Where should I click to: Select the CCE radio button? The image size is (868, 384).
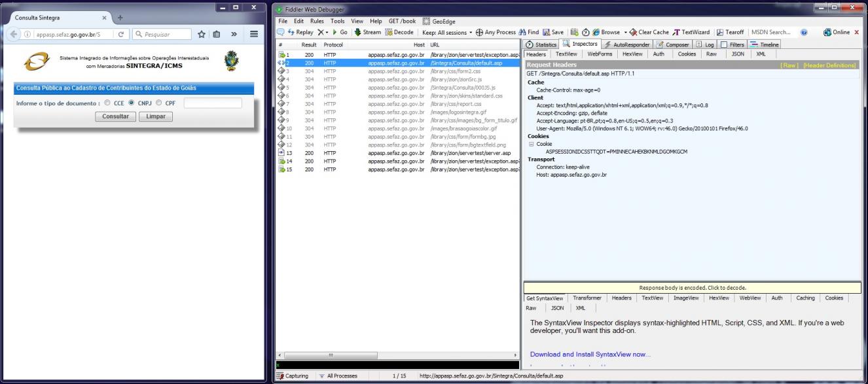(x=107, y=103)
